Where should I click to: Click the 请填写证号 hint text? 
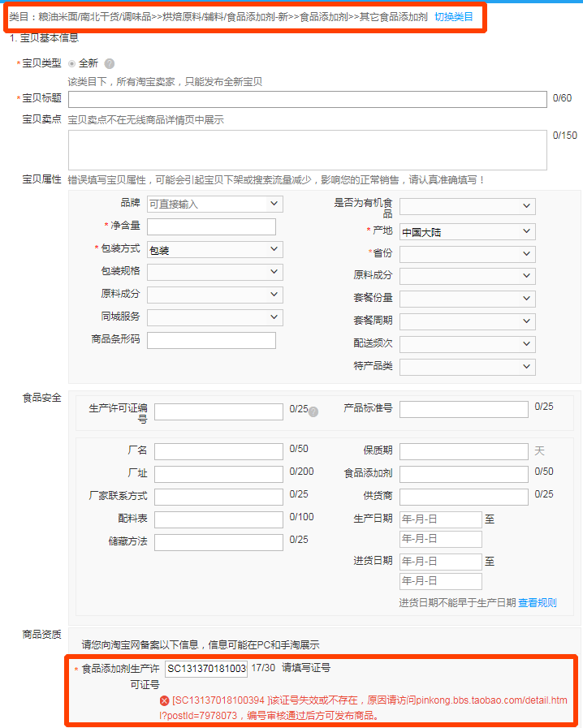pos(306,668)
